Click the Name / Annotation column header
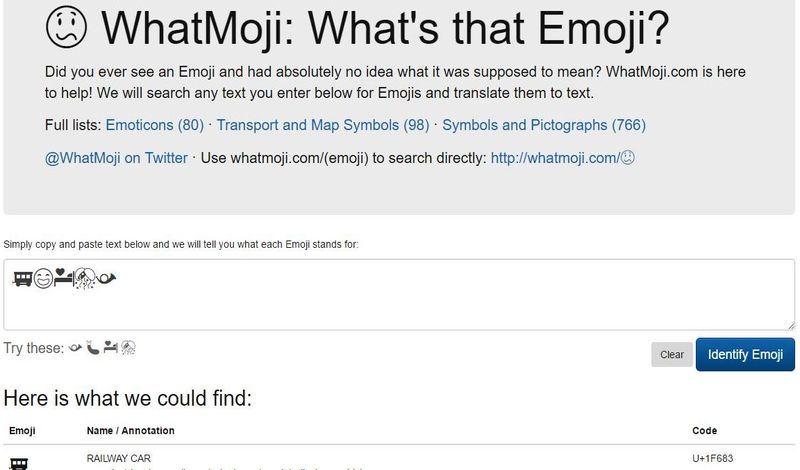 131,431
